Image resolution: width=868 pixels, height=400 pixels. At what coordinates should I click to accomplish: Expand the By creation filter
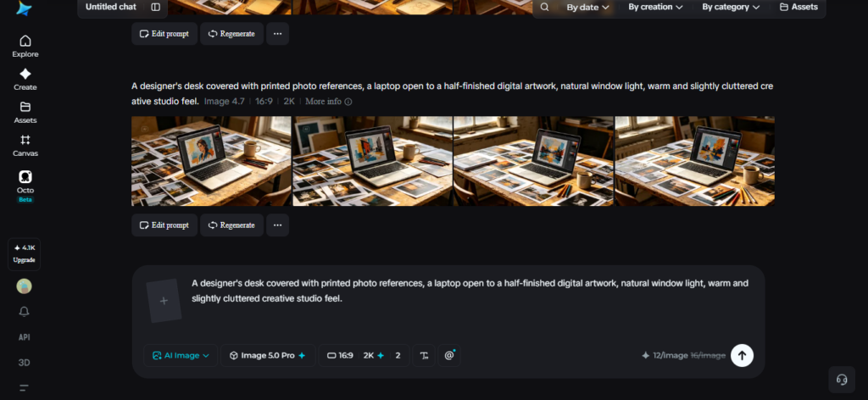pyautogui.click(x=655, y=7)
